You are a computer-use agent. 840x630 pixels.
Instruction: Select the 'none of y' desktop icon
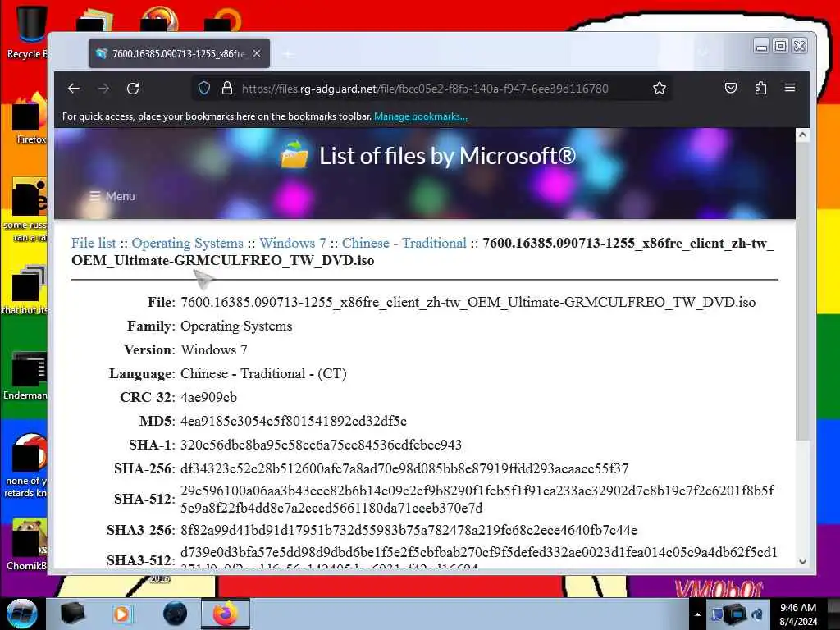[x=28, y=465]
